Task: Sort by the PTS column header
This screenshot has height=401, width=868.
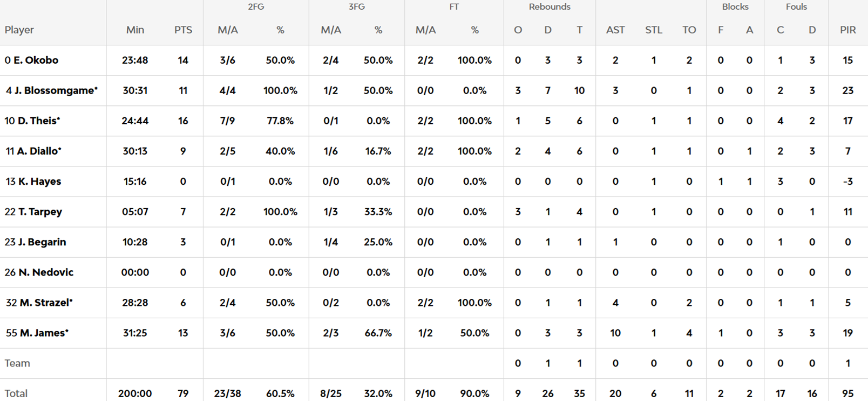Action: 183,30
